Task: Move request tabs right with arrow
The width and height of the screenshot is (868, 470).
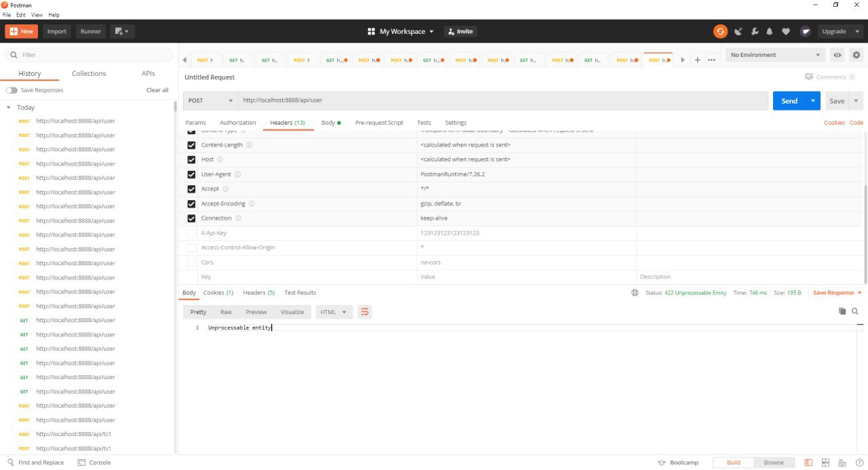Action: point(683,60)
